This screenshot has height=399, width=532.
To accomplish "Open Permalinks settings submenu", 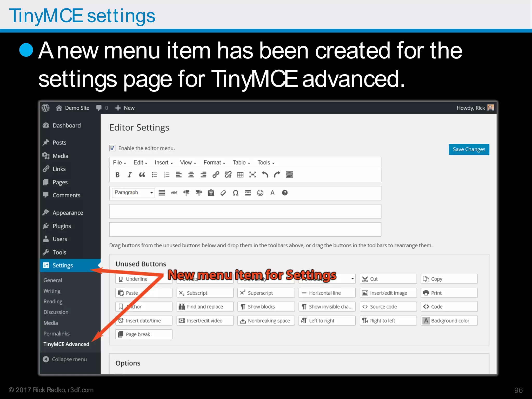I will [56, 334].
